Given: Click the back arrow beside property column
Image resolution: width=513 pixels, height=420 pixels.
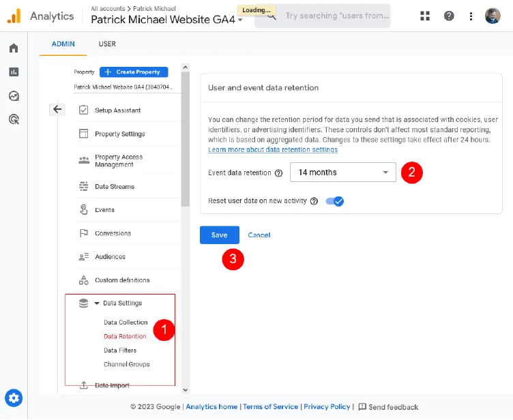Looking at the screenshot, I should point(57,109).
